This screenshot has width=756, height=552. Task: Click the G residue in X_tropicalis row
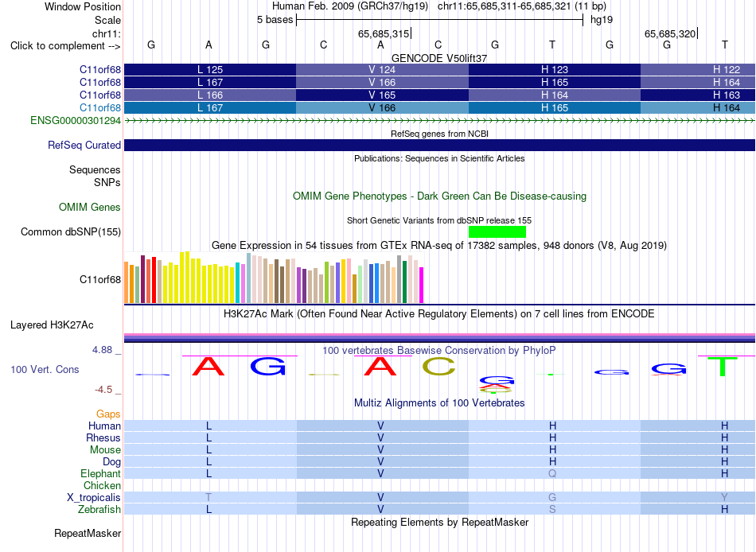pos(552,497)
